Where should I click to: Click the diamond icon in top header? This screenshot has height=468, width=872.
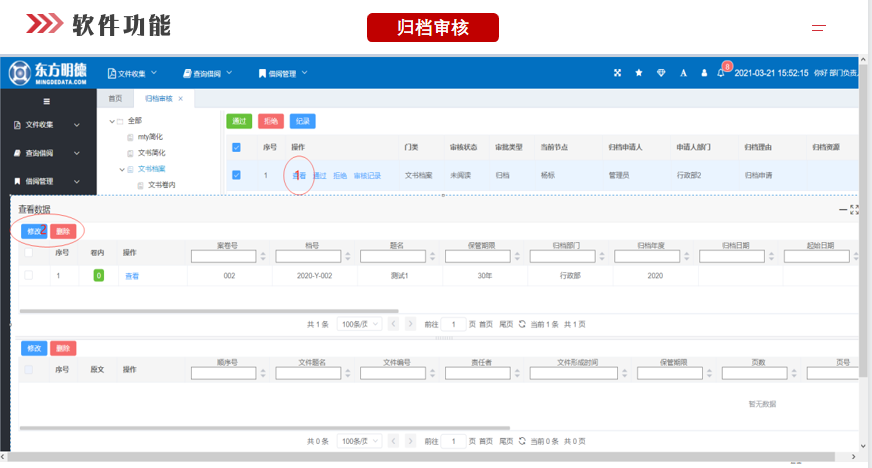click(661, 73)
